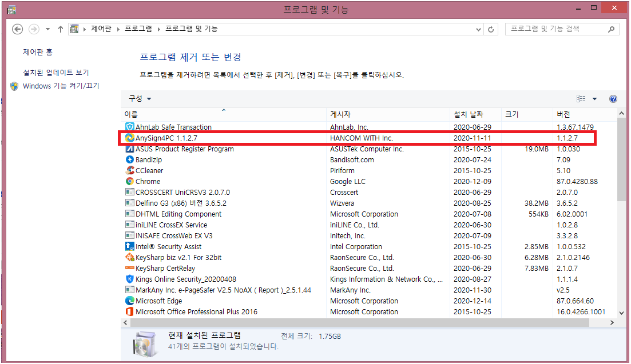The width and height of the screenshot is (631, 364).
Task: Open the 구성 dropdown menu
Action: [x=140, y=99]
